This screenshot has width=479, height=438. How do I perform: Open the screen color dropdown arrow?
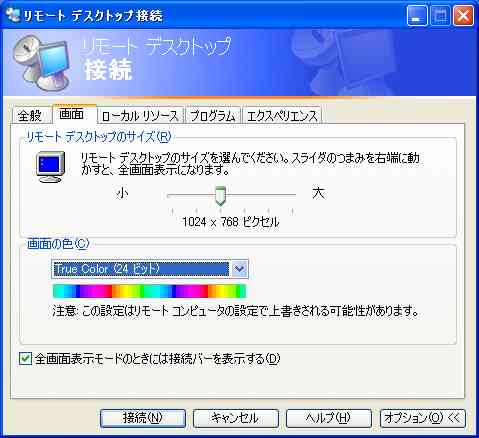(239, 268)
